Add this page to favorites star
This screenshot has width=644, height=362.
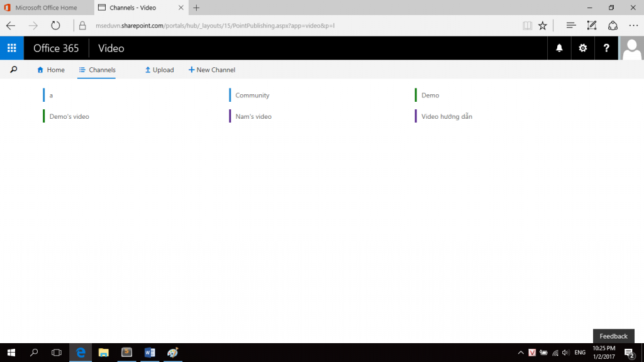point(543,25)
